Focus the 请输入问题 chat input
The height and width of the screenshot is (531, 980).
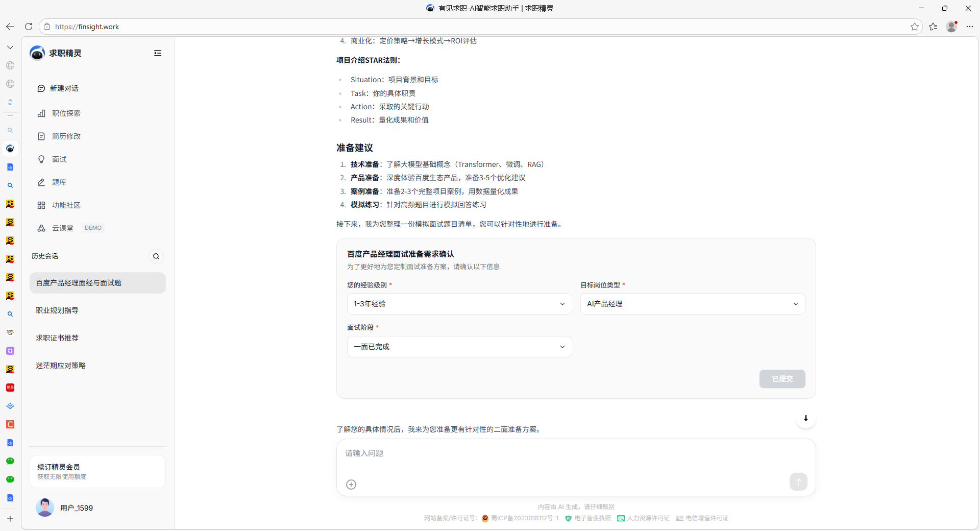click(x=576, y=453)
